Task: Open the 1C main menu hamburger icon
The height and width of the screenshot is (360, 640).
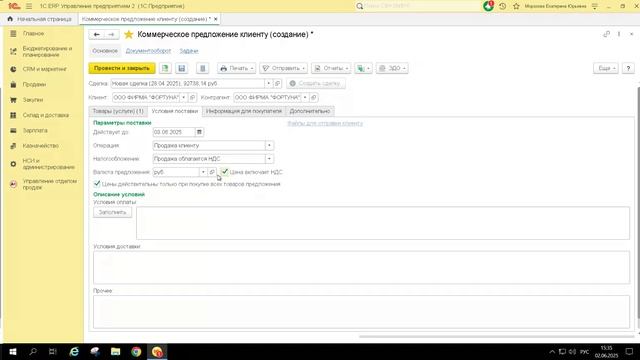Action: [x=29, y=6]
